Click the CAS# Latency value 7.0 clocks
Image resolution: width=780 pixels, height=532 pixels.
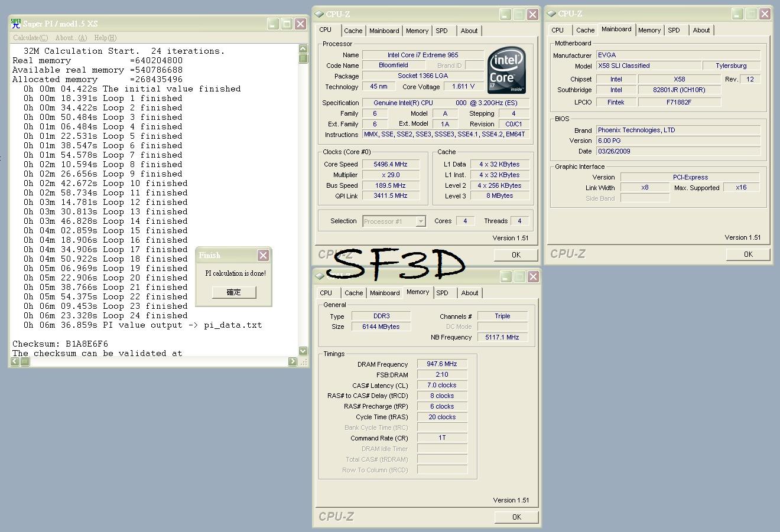442,385
